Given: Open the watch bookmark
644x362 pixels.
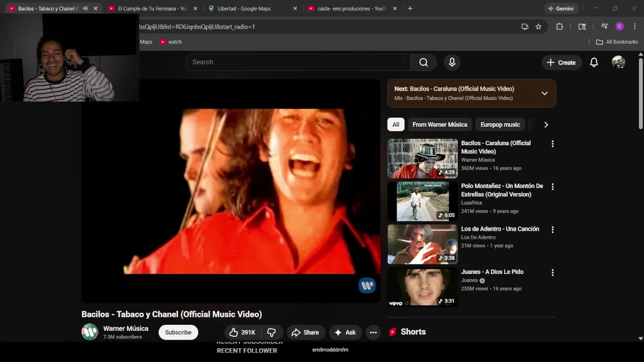Looking at the screenshot, I should [x=171, y=42].
